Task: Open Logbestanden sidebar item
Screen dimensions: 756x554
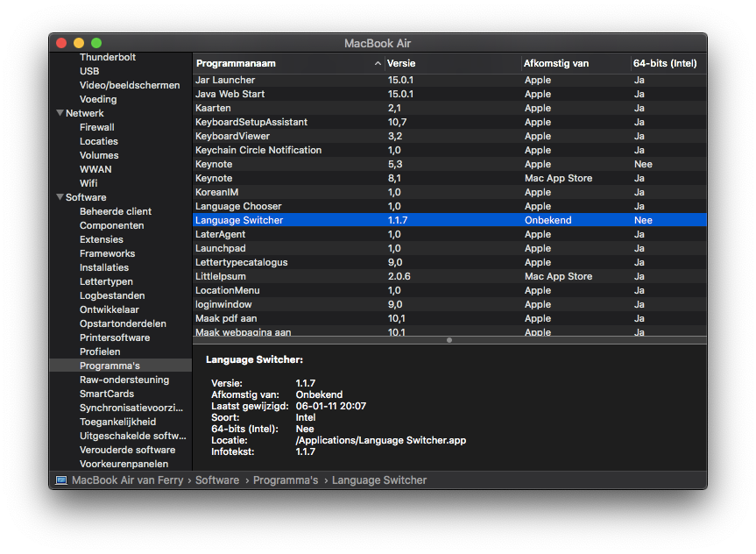Action: pyautogui.click(x=112, y=295)
